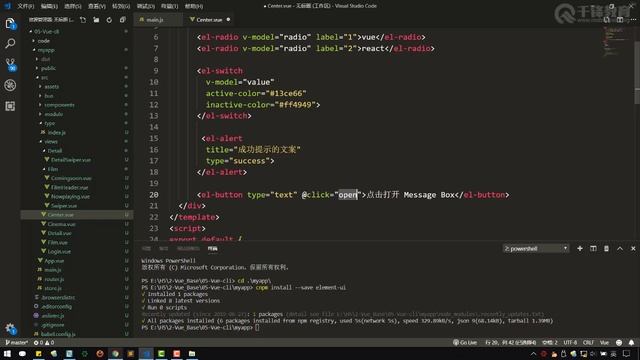Collapse the 05-Vue-cli root folder
The image size is (640, 360).
(46, 31)
